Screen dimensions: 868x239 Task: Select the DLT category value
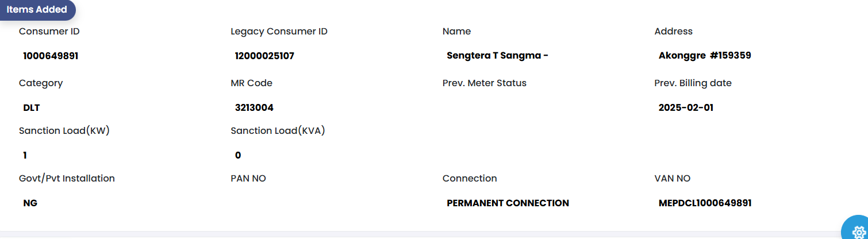pyautogui.click(x=32, y=107)
